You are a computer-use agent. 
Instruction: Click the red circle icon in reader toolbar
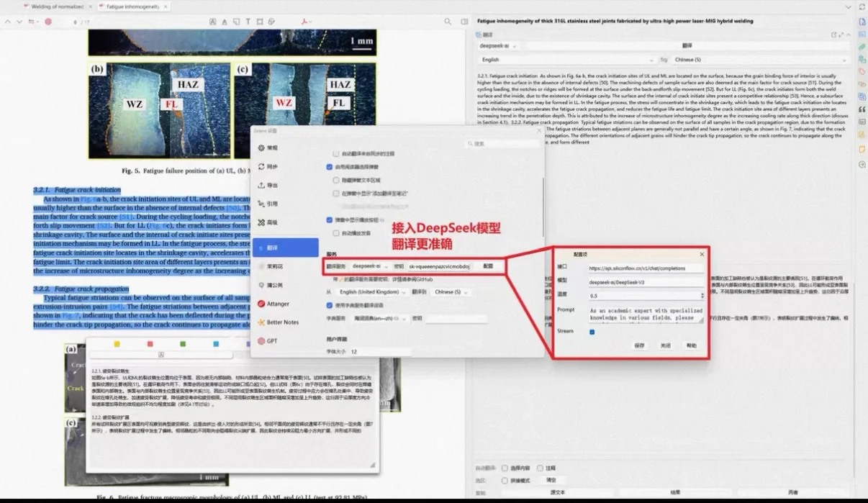coord(48,22)
